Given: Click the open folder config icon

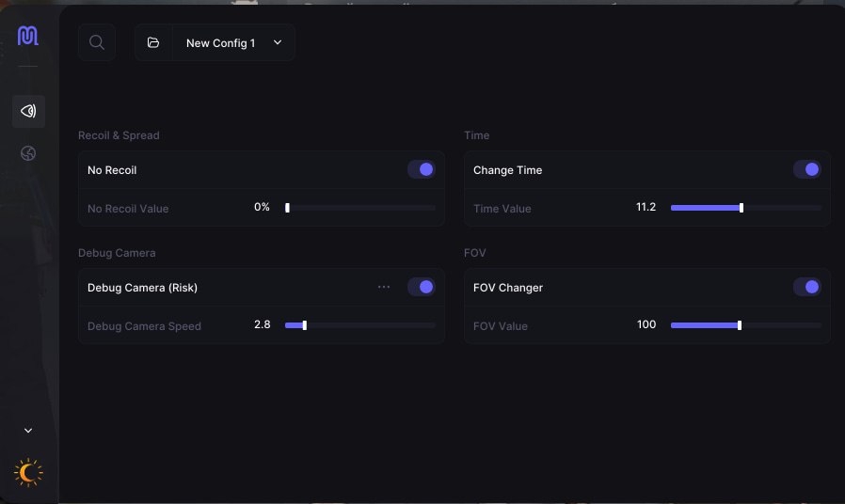Looking at the screenshot, I should click(153, 42).
